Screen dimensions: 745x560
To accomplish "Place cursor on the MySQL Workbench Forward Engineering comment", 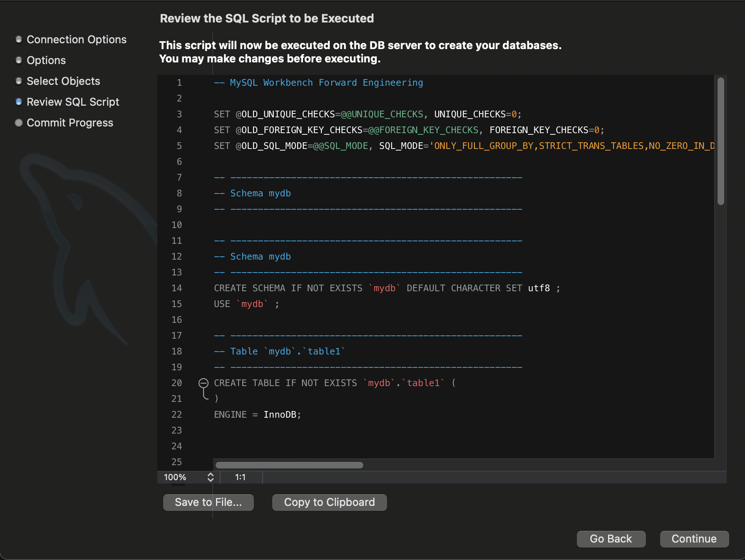I will (318, 83).
